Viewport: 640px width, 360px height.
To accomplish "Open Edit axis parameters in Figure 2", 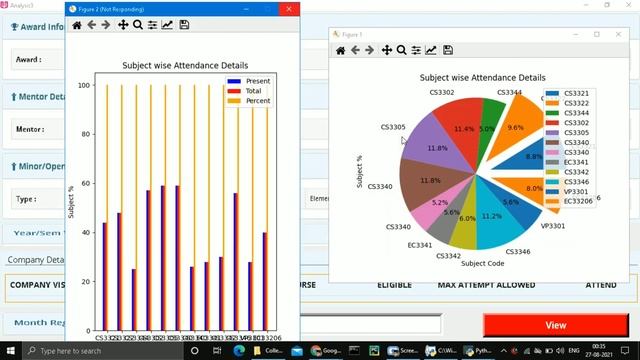I will (167, 25).
